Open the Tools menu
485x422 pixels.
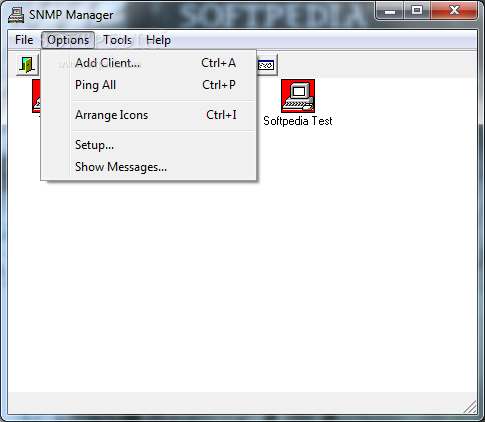(117, 40)
